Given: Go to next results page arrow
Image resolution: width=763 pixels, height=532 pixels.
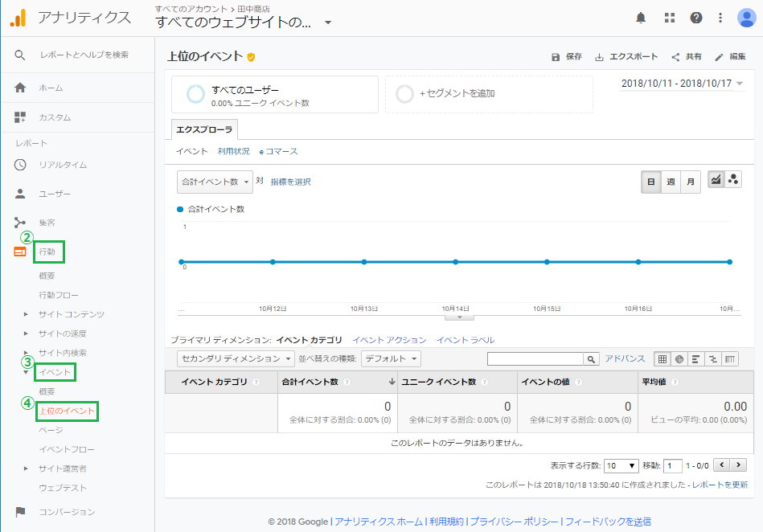Looking at the screenshot, I should coord(739,464).
